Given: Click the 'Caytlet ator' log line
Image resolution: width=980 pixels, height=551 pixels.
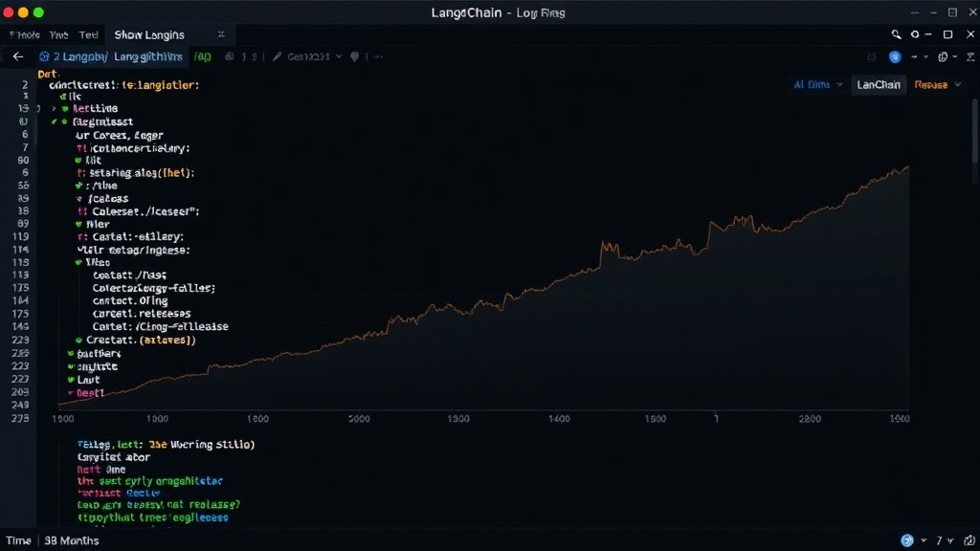Looking at the screenshot, I should [114, 457].
